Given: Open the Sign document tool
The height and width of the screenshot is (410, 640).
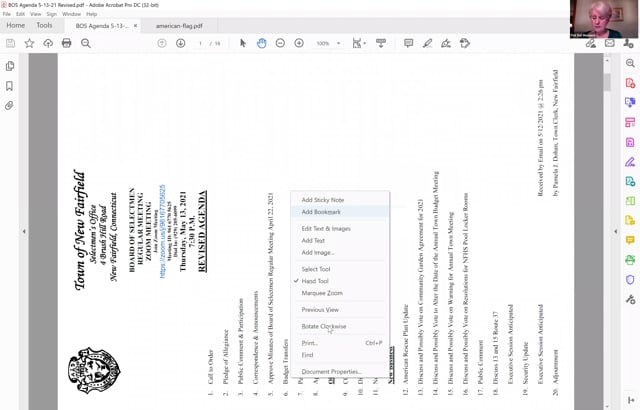Looking at the screenshot, I should (x=446, y=43).
